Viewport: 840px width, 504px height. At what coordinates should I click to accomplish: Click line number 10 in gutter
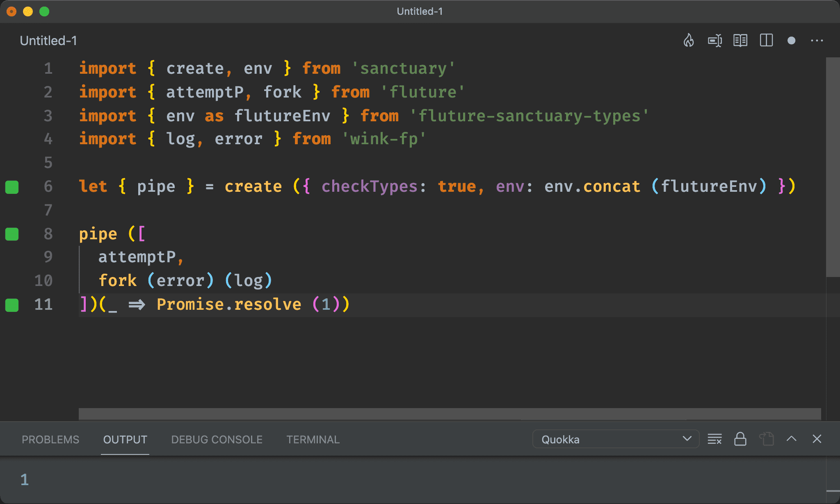click(43, 281)
